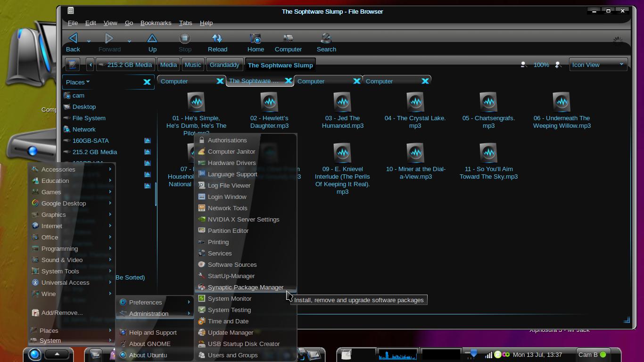Open About Ubuntu menu entry
644x362 pixels.
pos(155,355)
